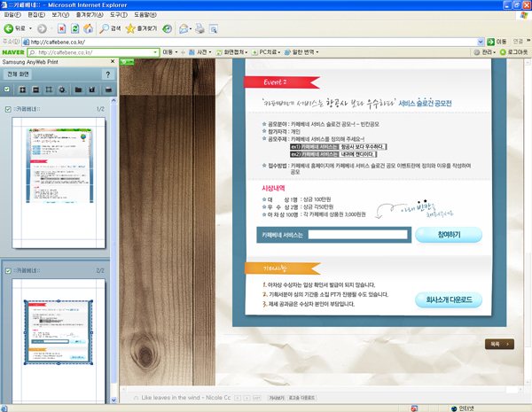Open the 즐겨찾기(A) menu
Image resolution: width=532 pixels, height=412 pixels.
90,15
